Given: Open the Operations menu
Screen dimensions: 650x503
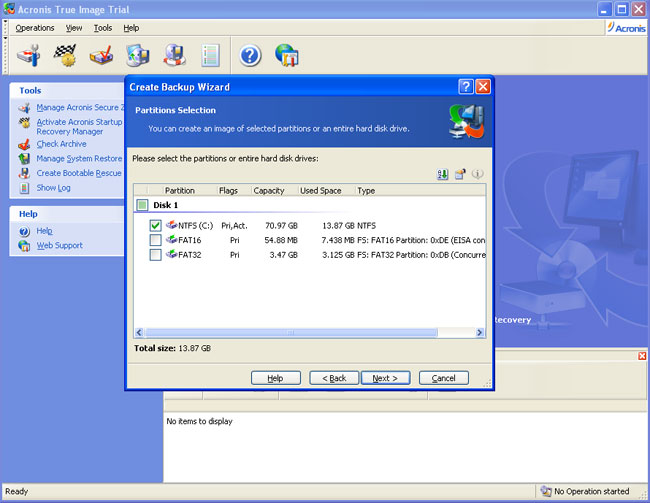Looking at the screenshot, I should (x=35, y=28).
